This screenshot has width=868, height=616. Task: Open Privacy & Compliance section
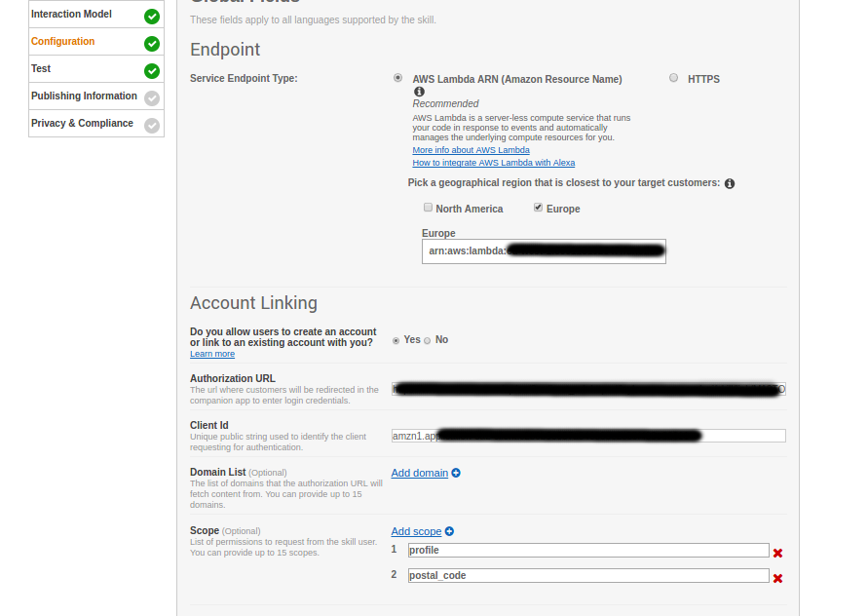coord(96,124)
